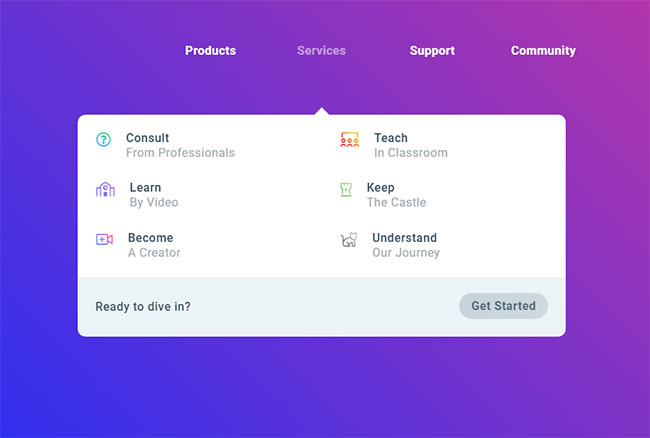The height and width of the screenshot is (438, 650).
Task: Open the Products menu
Action: tap(210, 51)
